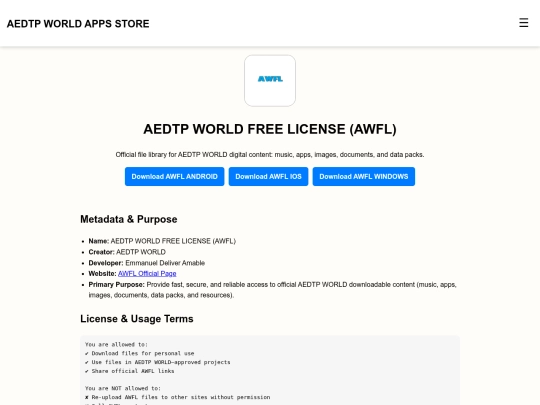Click 'Use files in AEDTP WORLD-approved projects' line

click(x=158, y=362)
